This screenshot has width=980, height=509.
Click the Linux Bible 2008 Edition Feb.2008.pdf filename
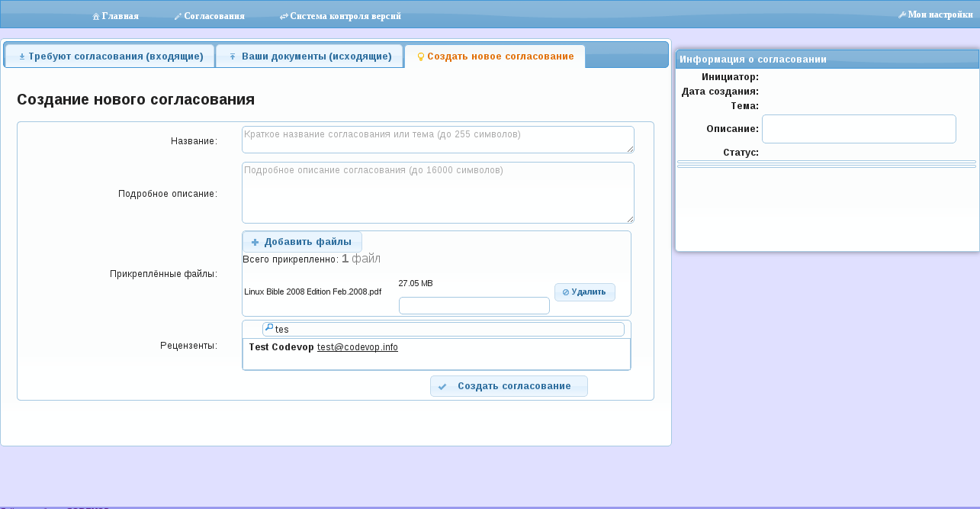point(313,292)
